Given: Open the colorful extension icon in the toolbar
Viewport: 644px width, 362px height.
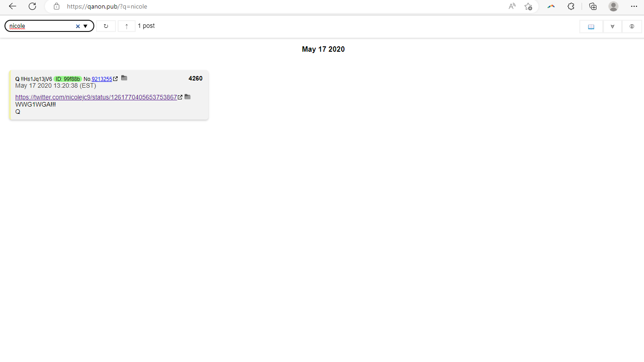Looking at the screenshot, I should pos(551,6).
